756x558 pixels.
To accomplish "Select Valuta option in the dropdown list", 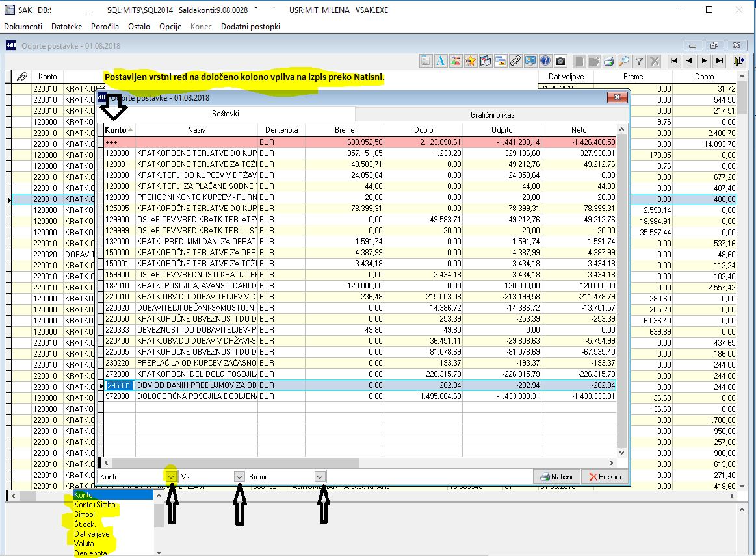I will [84, 544].
